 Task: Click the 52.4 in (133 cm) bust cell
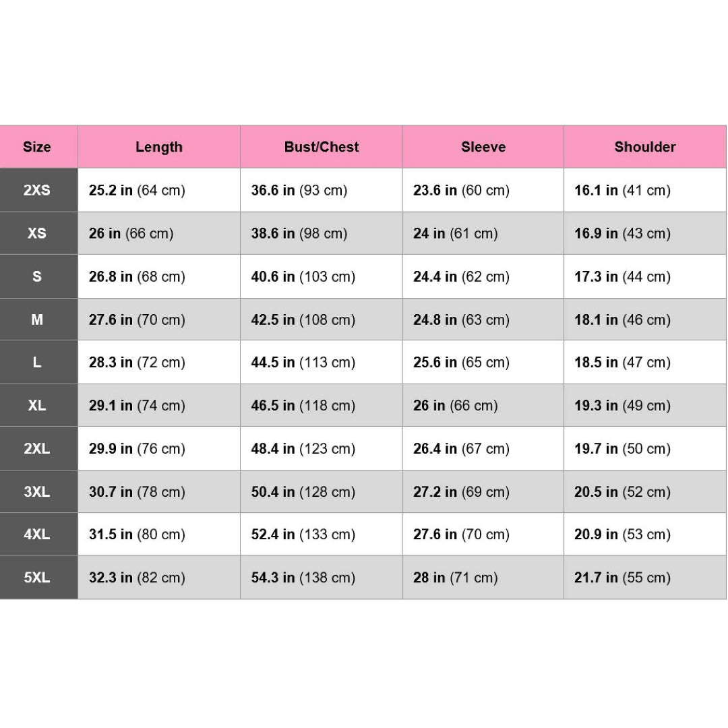coord(303,535)
